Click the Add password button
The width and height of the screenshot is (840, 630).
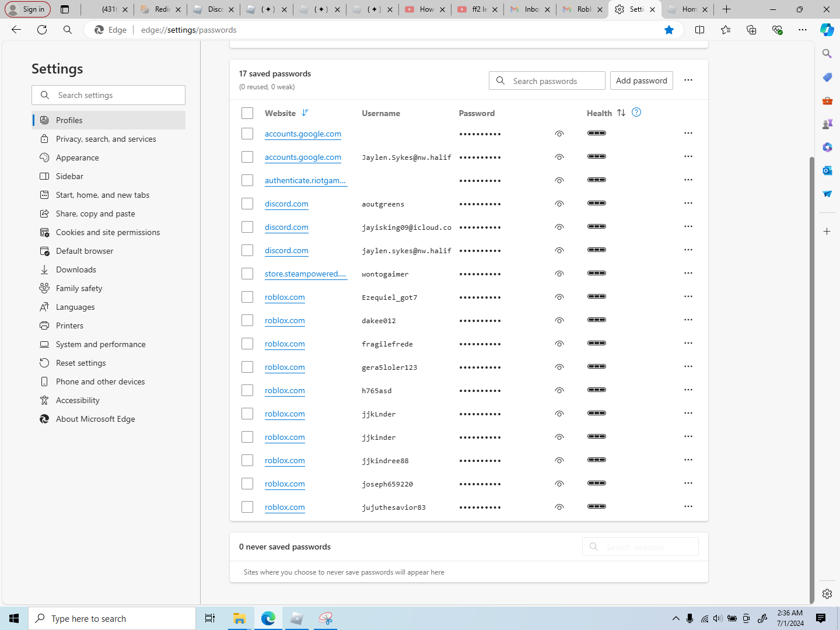[x=642, y=80]
